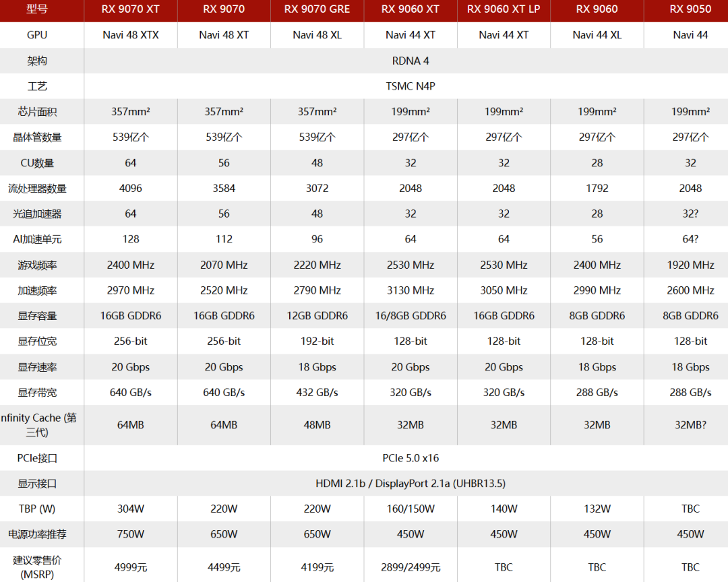The height and width of the screenshot is (582, 728).
Task: Select the 16/8GB GDDR6 memory cell
Action: click(411, 316)
